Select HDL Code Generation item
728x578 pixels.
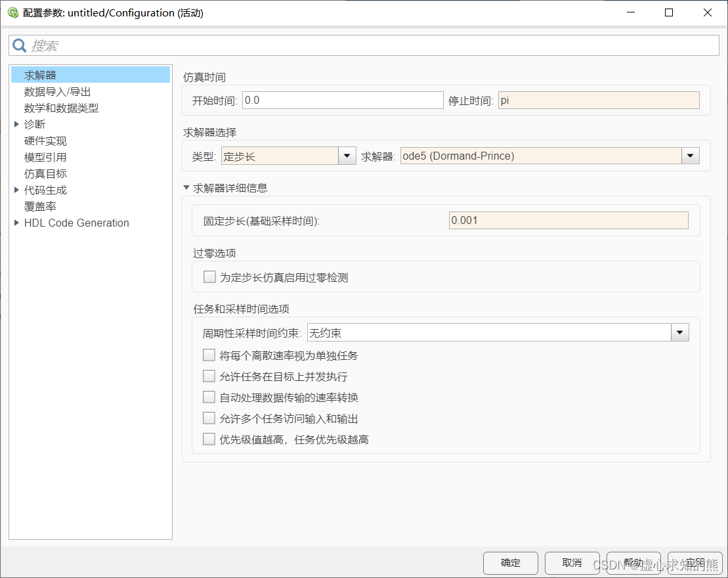click(77, 223)
